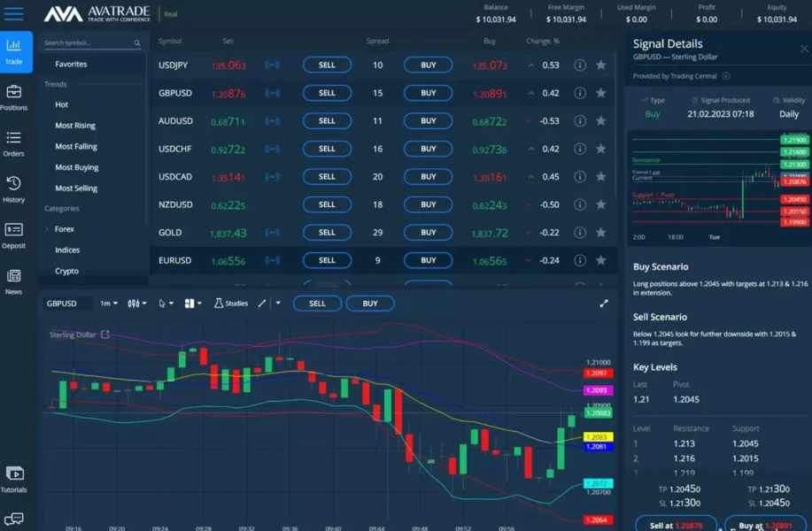Open the Positions sidebar section
Image resolution: width=812 pixels, height=531 pixels.
(13, 98)
